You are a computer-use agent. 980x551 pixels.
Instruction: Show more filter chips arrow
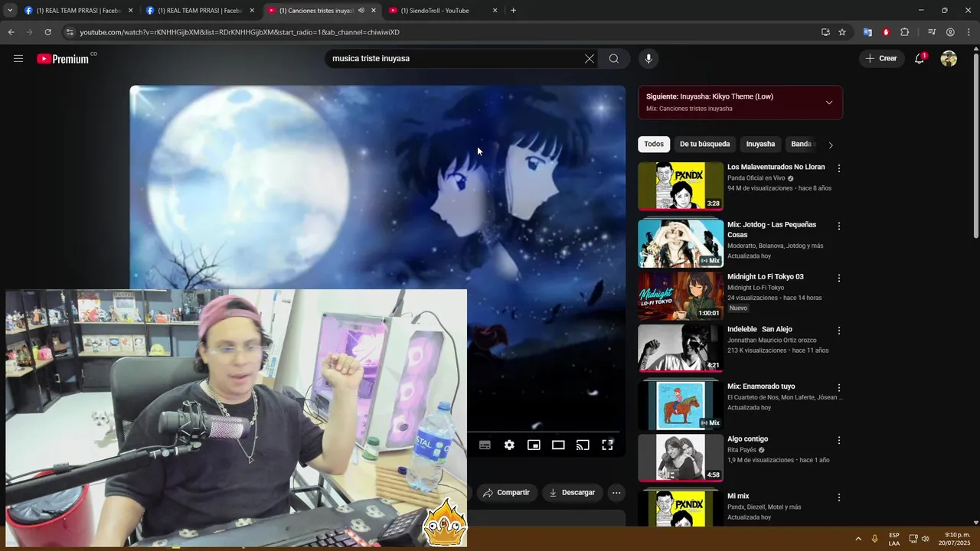click(831, 145)
